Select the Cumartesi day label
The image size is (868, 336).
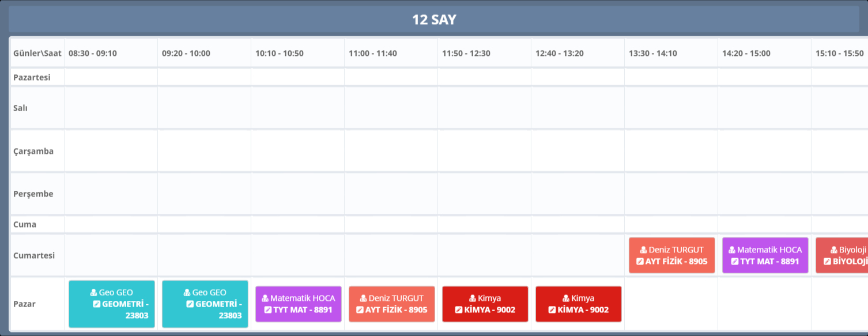34,255
